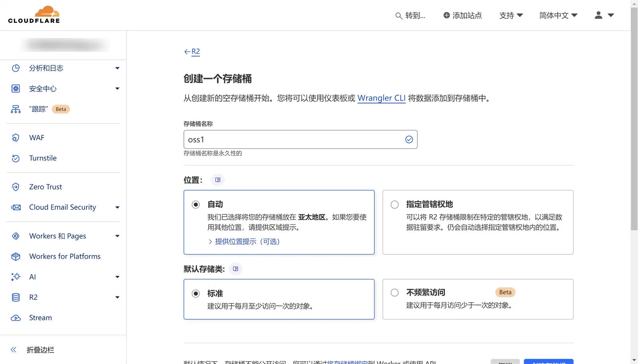The image size is (638, 364).
Task: Click 添加站点 in the top bar
Action: [x=463, y=15]
